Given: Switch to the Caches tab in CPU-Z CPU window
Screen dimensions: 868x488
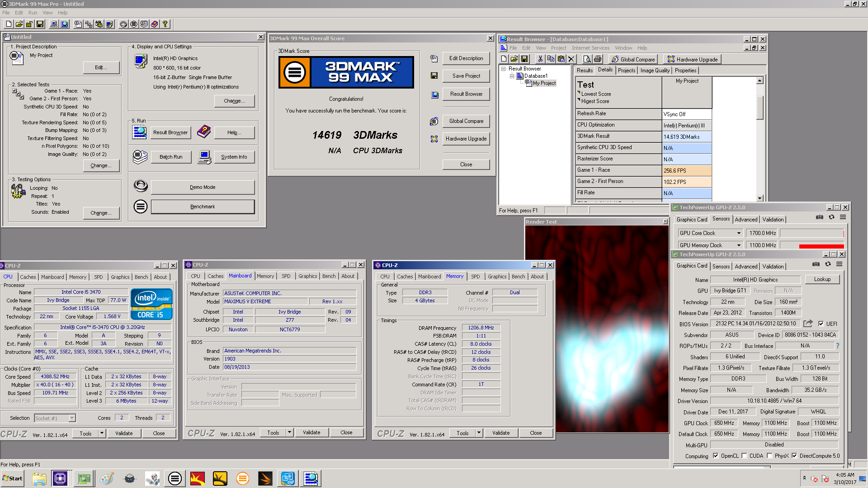Looking at the screenshot, I should click(28, 277).
